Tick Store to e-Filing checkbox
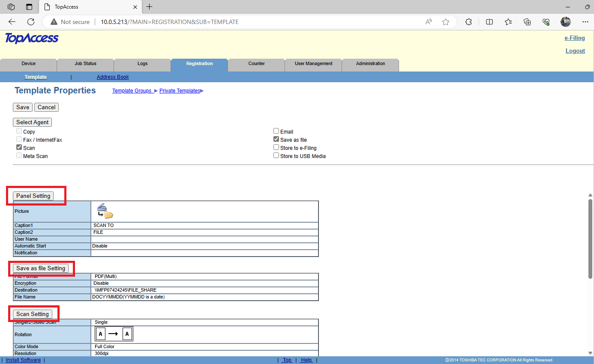This screenshot has width=594, height=364. click(x=276, y=148)
